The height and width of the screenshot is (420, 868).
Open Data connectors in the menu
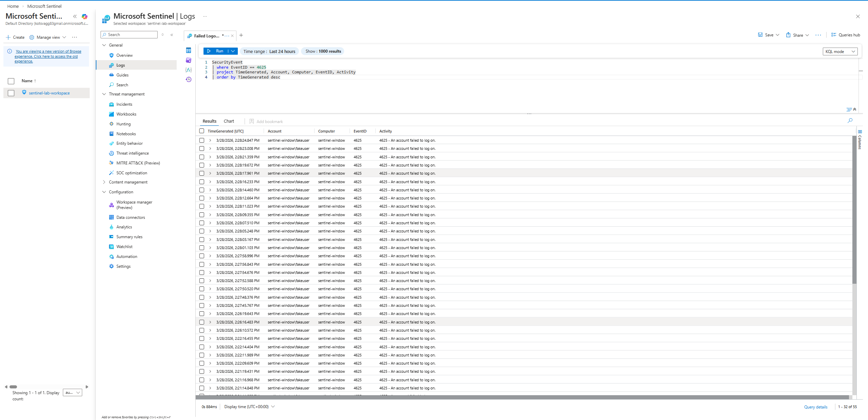point(130,217)
